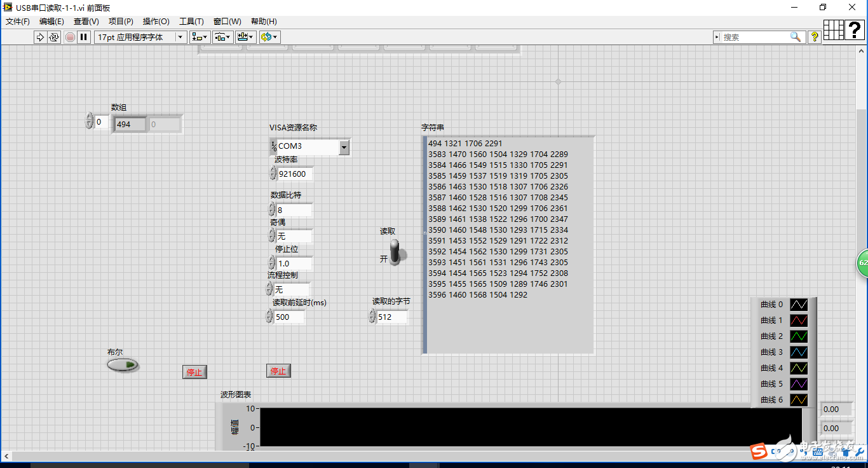Click the Run arrow toolbar button
868x468 pixels.
coord(40,38)
